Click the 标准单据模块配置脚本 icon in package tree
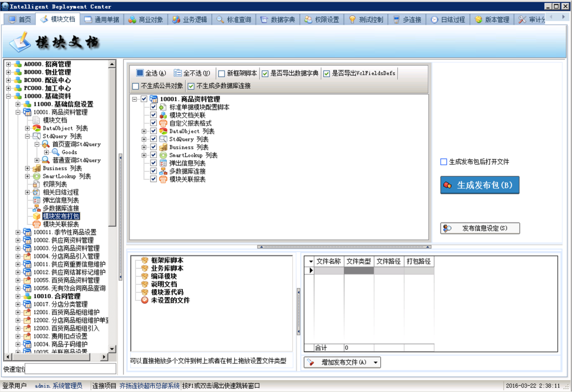The height and width of the screenshot is (392, 572). coord(163,108)
